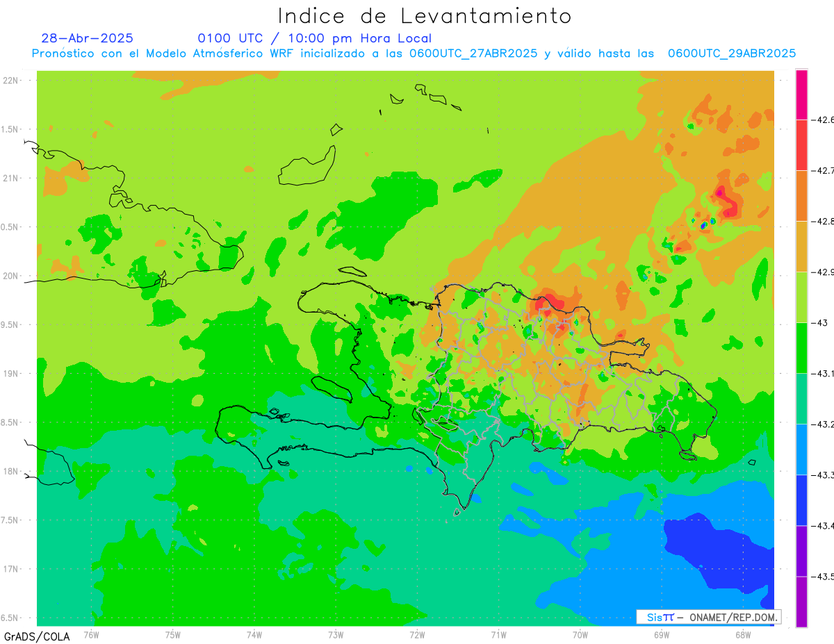Click longitude label '71W'
Image resolution: width=834 pixels, height=644 pixels.
tap(498, 634)
